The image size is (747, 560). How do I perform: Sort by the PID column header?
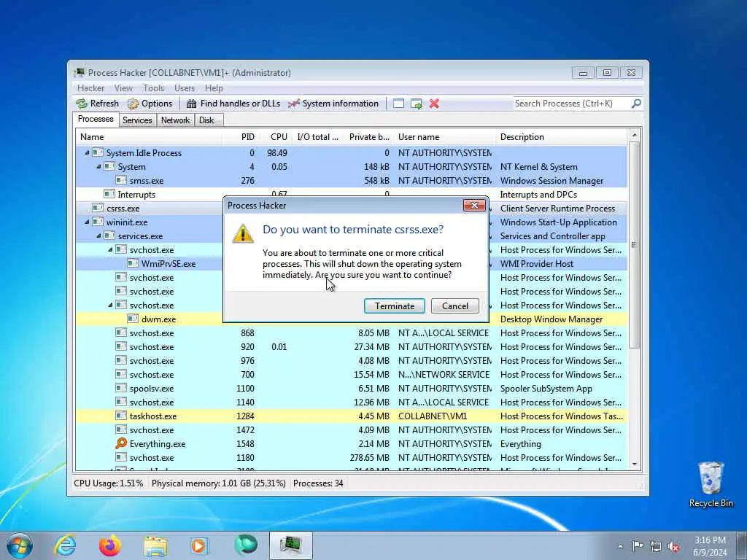241,136
